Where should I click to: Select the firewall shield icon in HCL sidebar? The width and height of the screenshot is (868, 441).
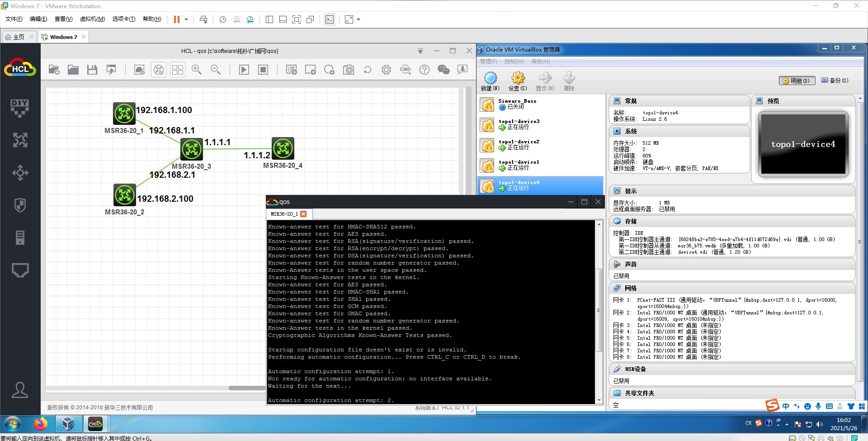click(x=20, y=205)
